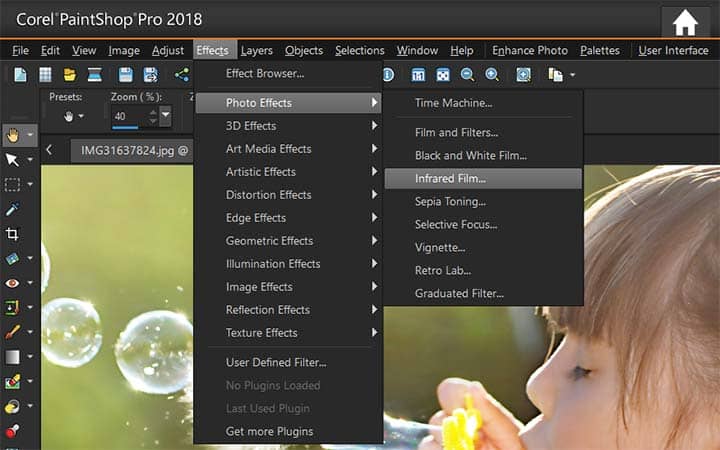Click User Interface button
The width and height of the screenshot is (720, 450).
(x=673, y=51)
